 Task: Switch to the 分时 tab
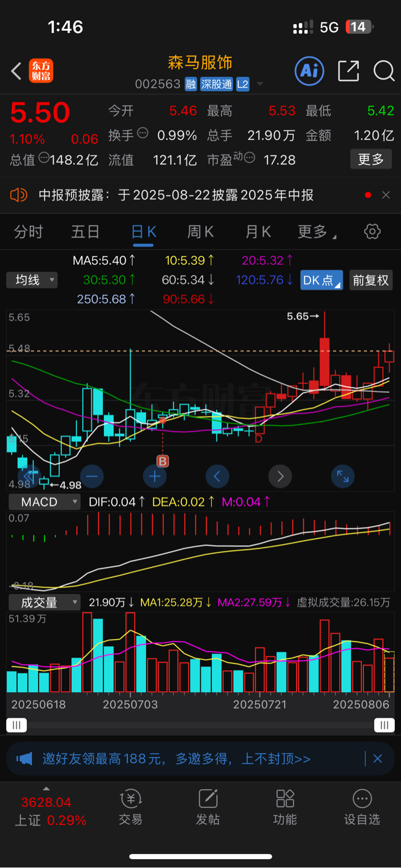click(x=28, y=232)
